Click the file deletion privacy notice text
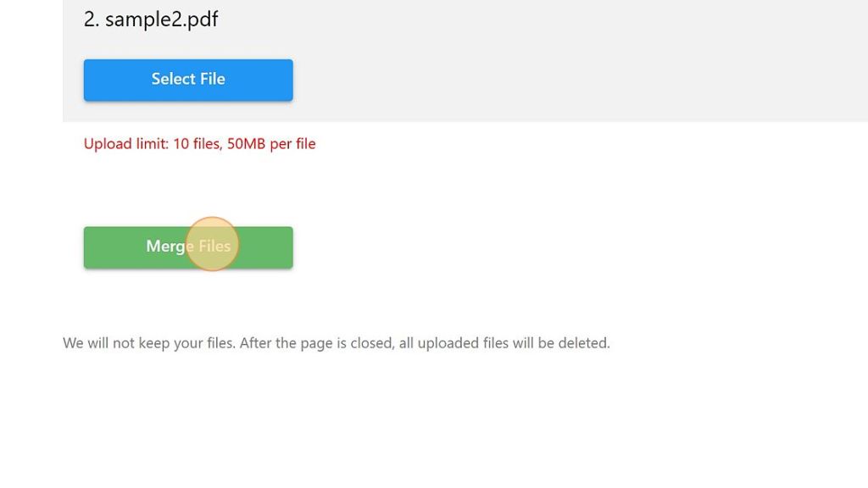 coord(336,343)
